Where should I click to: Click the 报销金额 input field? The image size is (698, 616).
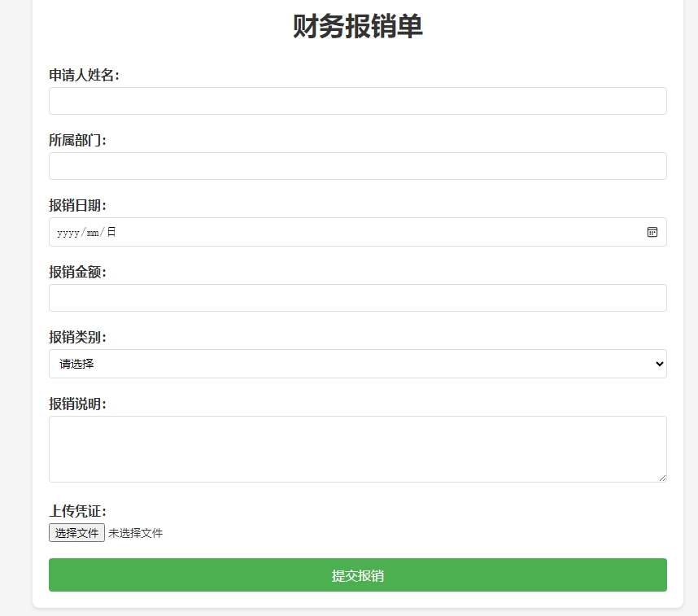[357, 298]
